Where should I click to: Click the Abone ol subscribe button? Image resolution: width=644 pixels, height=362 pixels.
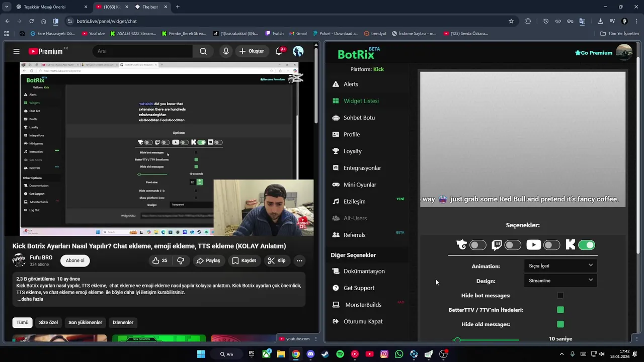75,260
